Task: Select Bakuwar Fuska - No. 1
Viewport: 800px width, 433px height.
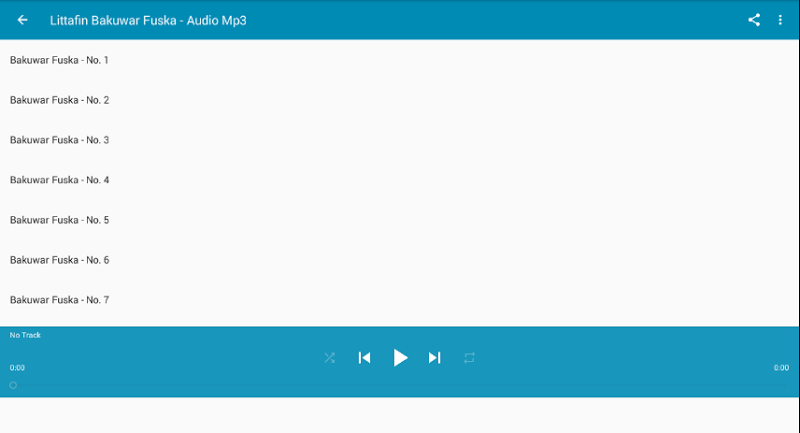Action: pyautogui.click(x=399, y=60)
